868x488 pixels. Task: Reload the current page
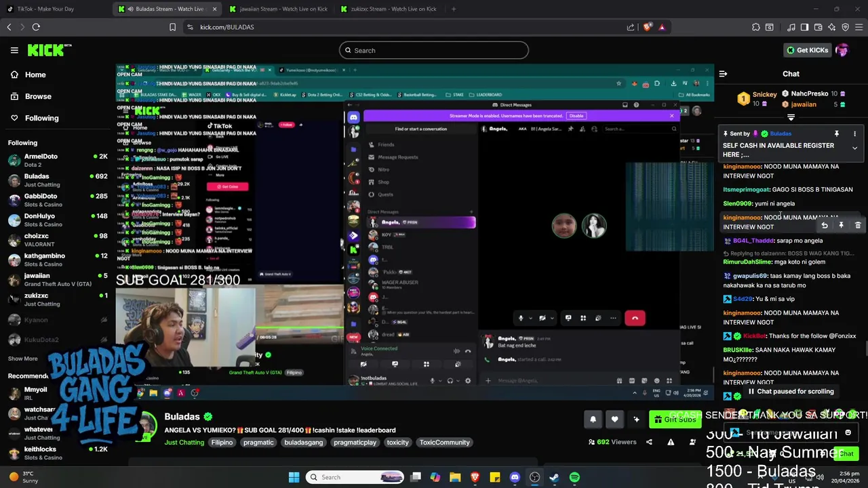[x=36, y=27]
